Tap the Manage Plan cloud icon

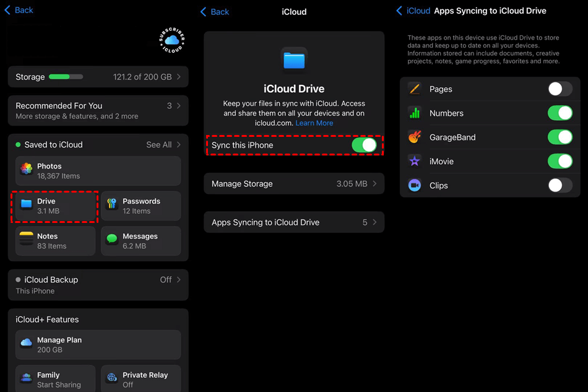(x=26, y=342)
